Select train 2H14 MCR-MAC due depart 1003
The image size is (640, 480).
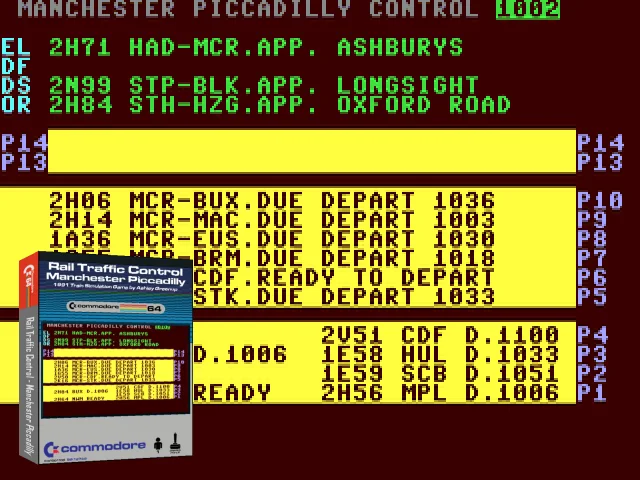coord(272,220)
